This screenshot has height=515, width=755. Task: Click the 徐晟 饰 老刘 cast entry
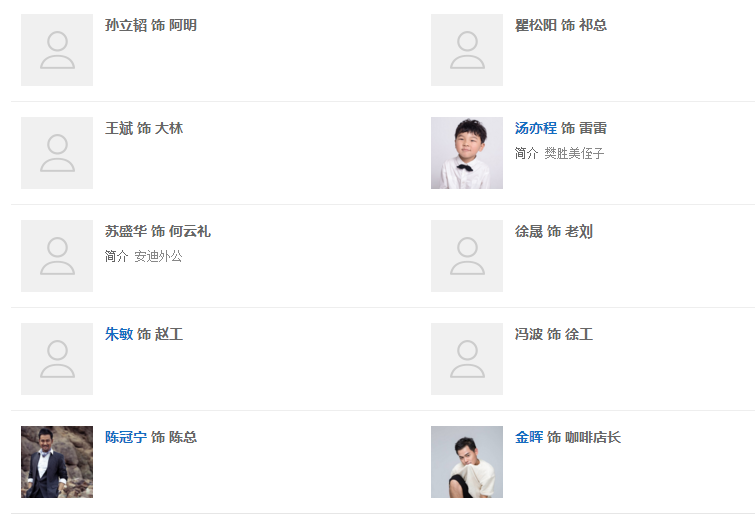point(554,231)
